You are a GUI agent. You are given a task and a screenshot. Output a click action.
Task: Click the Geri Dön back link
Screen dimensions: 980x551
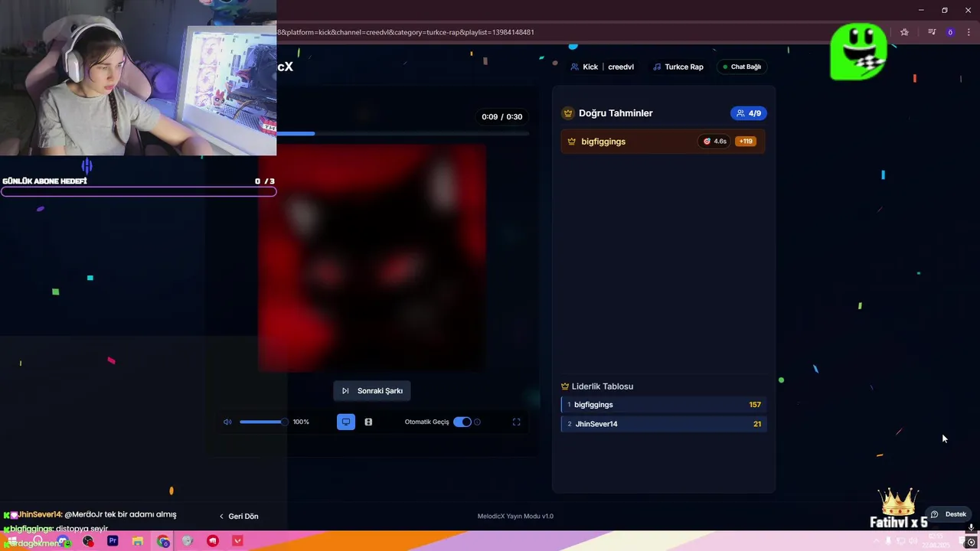(239, 517)
